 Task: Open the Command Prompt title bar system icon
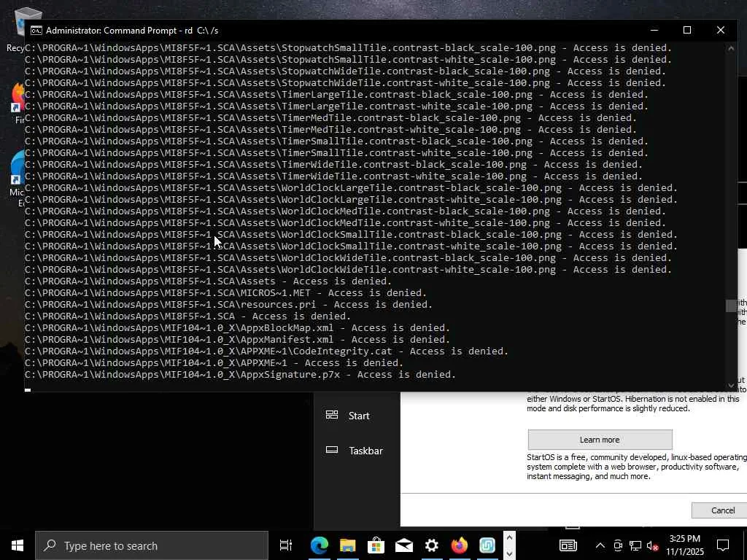[x=36, y=31]
